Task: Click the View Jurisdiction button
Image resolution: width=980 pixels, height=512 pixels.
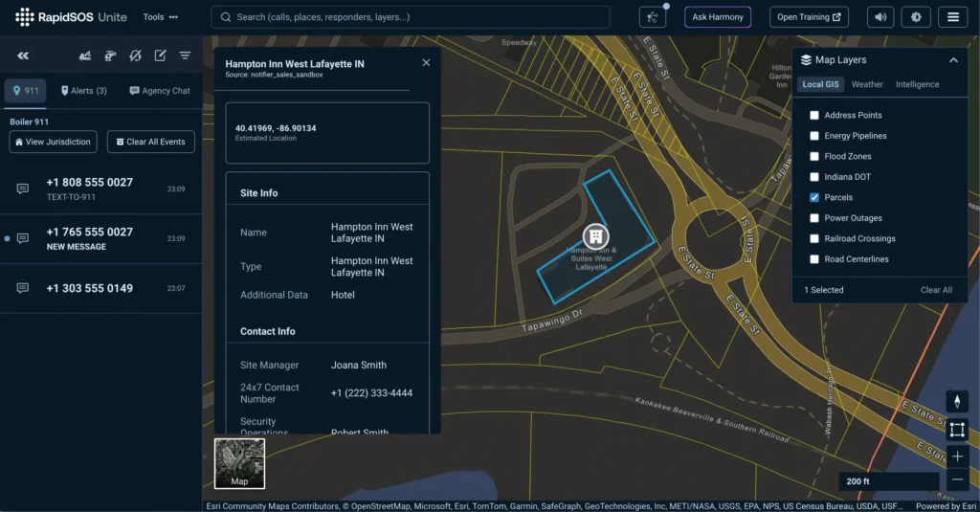Action: 54,142
